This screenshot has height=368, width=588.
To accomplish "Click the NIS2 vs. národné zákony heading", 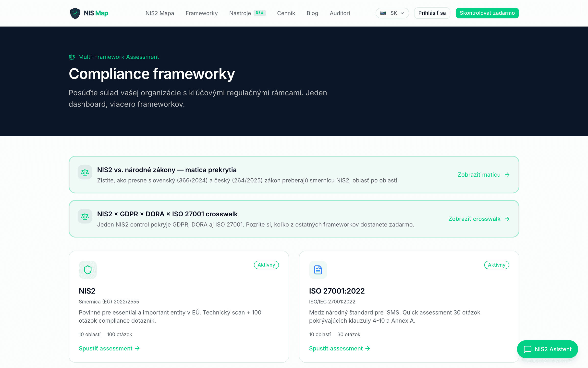I will [x=167, y=170].
